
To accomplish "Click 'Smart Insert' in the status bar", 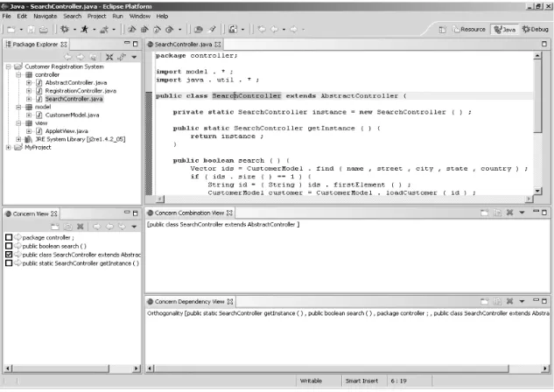I will 361,381.
